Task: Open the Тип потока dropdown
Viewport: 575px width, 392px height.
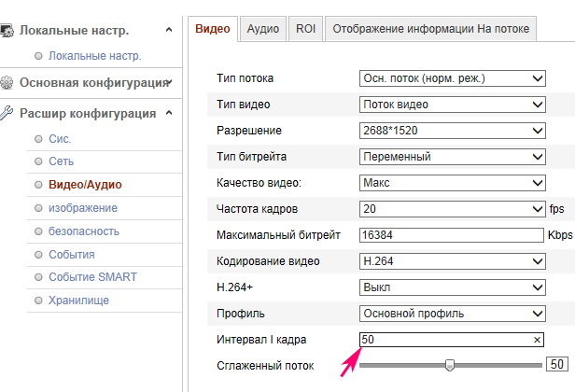Action: click(453, 78)
